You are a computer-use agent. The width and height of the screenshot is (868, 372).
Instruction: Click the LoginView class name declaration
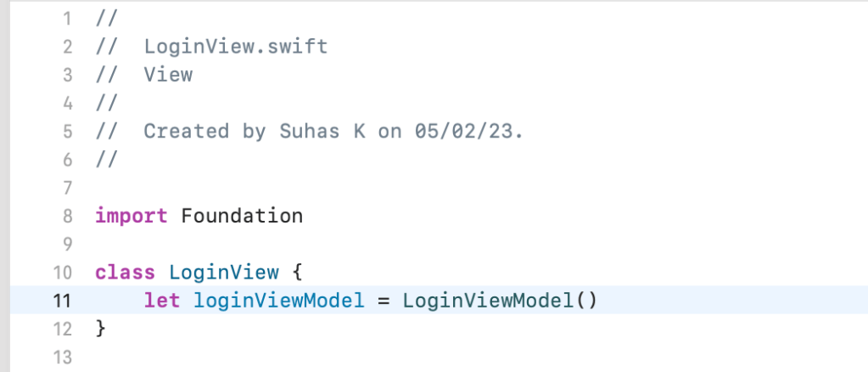(224, 273)
